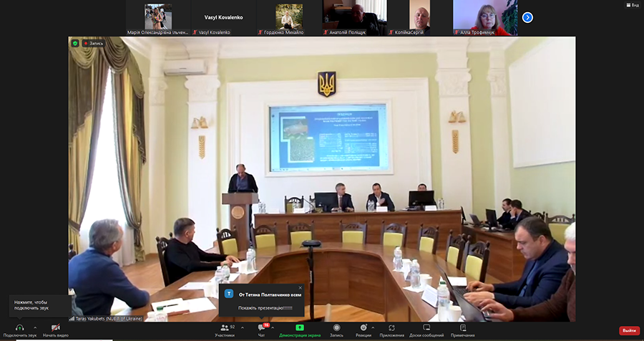The image size is (644, 341).
Task: Click the red Запись recording indicator
Action: tap(94, 43)
